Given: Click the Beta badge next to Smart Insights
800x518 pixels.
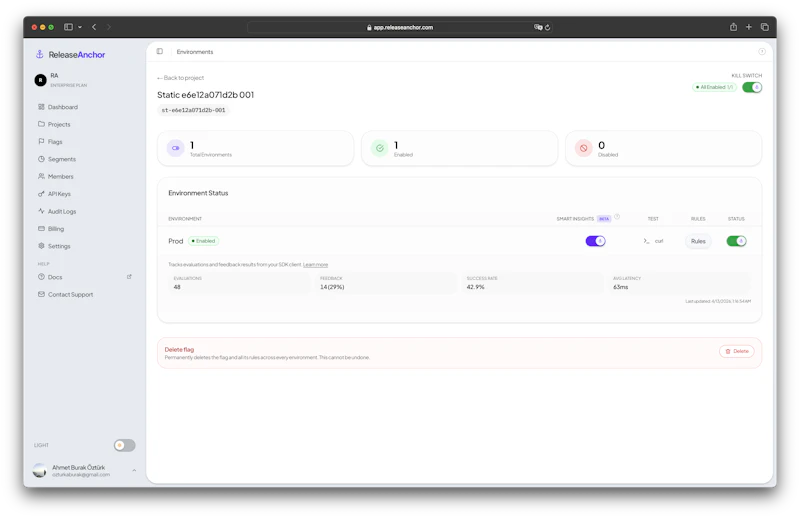Looking at the screenshot, I should pyautogui.click(x=604, y=218).
